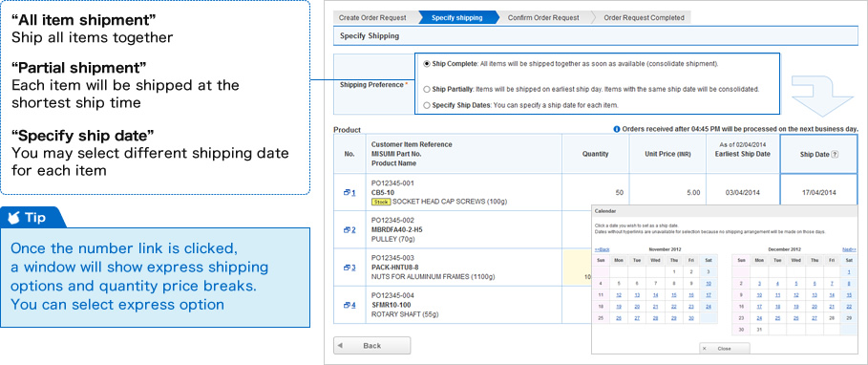This screenshot has height=365, width=868.
Task: Open item number link 4
Action: (x=353, y=305)
